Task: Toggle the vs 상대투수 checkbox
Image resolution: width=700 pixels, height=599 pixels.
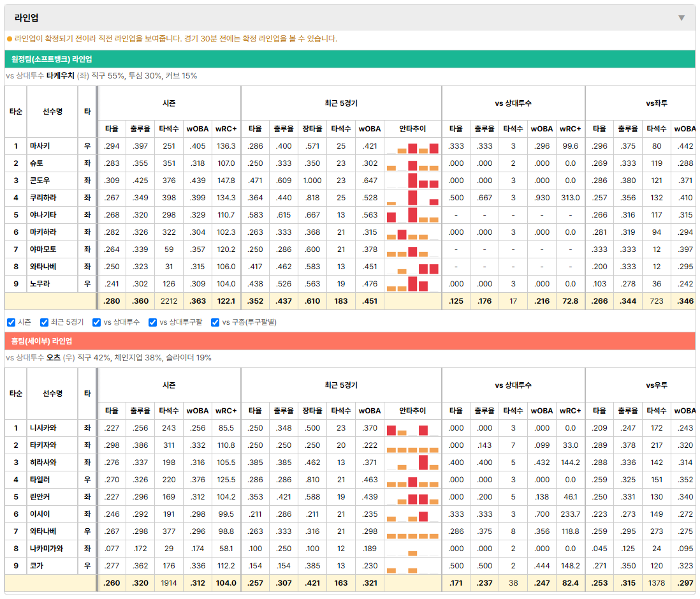Action: 96,323
